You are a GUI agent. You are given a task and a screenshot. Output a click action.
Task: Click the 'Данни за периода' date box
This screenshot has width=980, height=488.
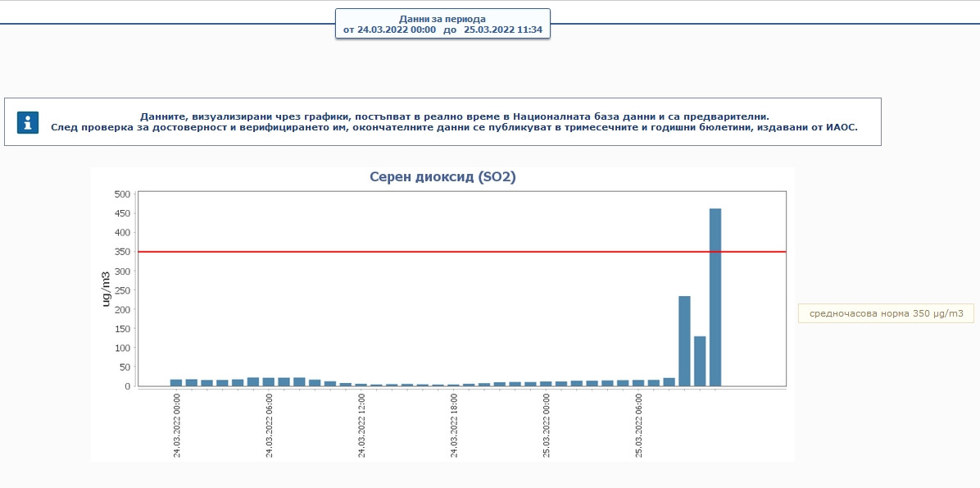pyautogui.click(x=442, y=24)
